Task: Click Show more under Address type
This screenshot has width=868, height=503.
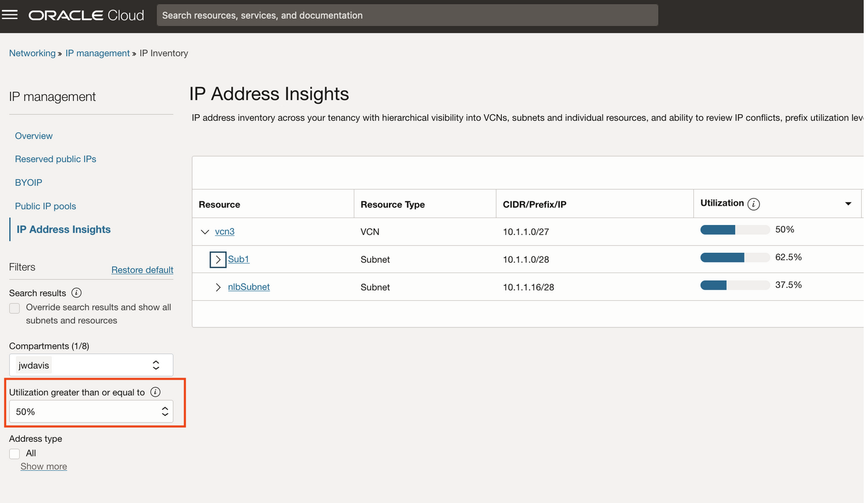Action: [43, 466]
